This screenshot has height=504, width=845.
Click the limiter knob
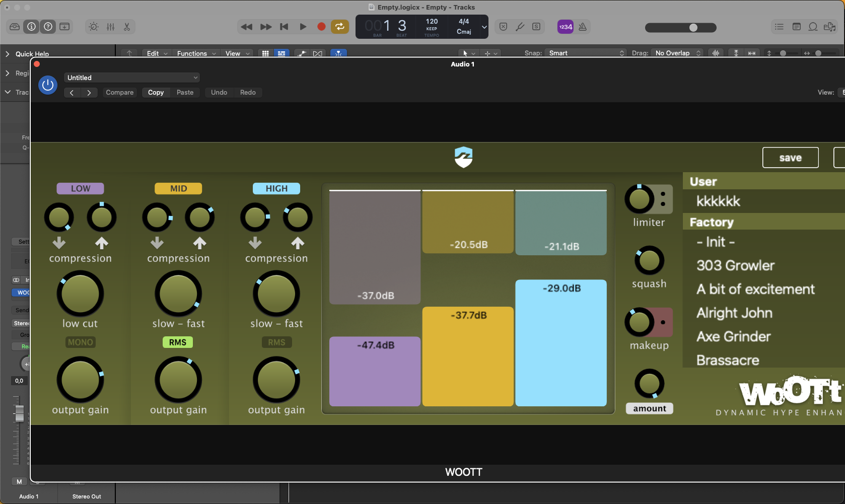click(640, 199)
